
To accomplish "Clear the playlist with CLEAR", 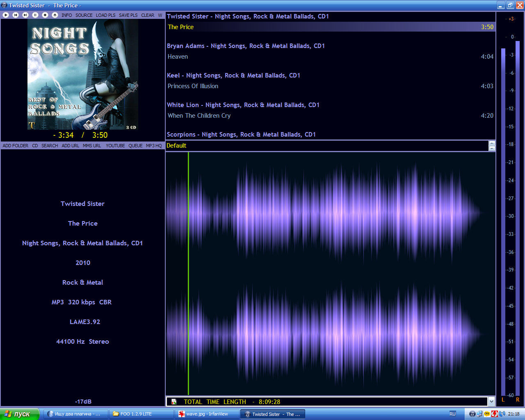I will [x=148, y=15].
